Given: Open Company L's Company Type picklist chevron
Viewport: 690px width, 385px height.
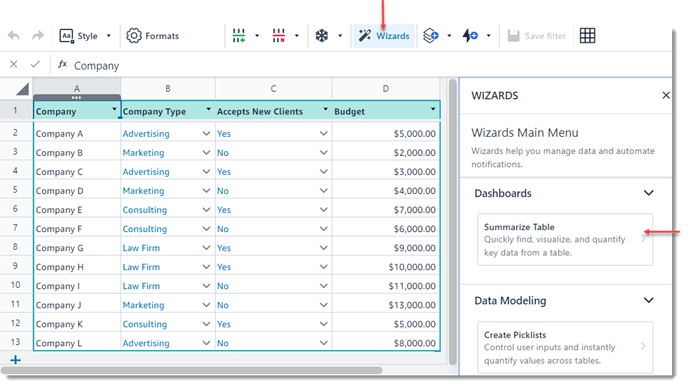Looking at the screenshot, I should pyautogui.click(x=206, y=343).
